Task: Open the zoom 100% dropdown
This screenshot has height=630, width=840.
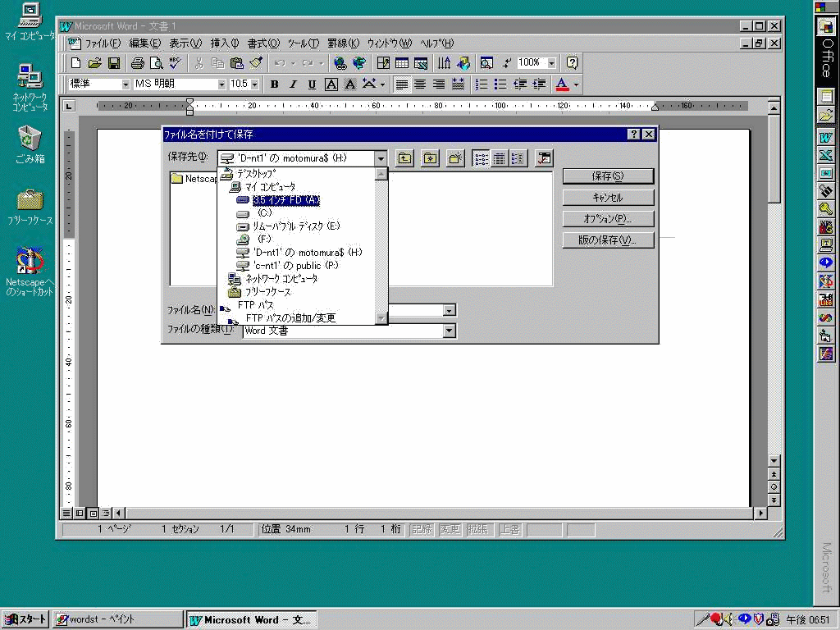Action: click(552, 63)
